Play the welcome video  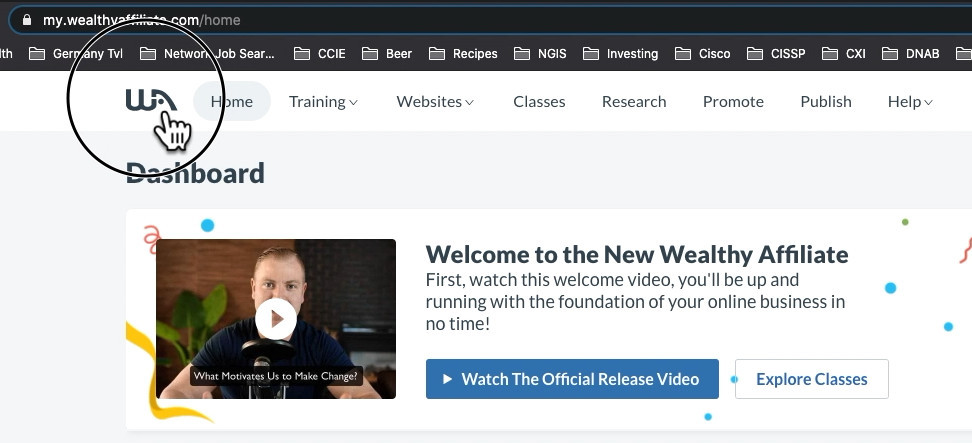pyautogui.click(x=276, y=319)
